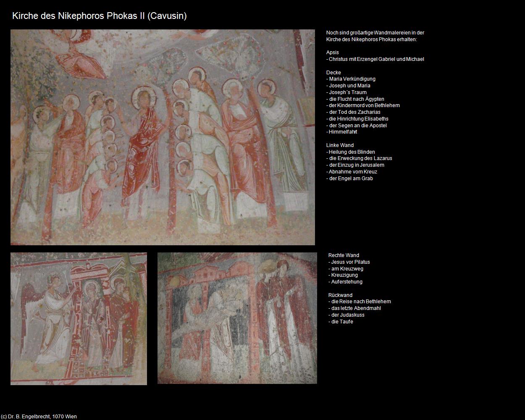Open the Annunciation angel fresco photo
Image resolution: width=525 pixels, height=420 pixels.
click(x=79, y=319)
